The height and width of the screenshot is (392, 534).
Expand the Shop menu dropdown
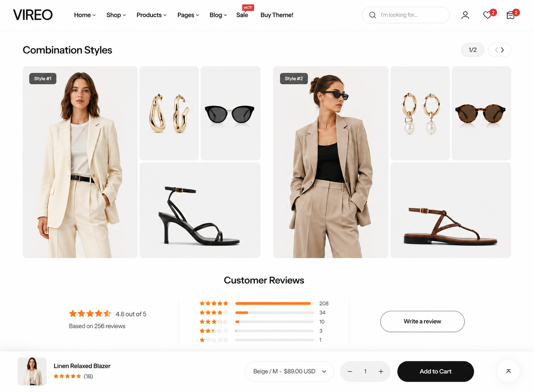point(116,15)
